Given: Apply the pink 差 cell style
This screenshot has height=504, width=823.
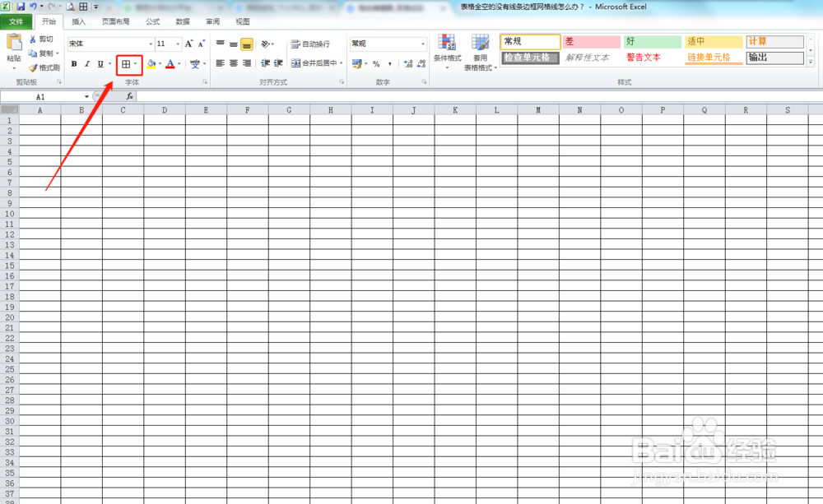Looking at the screenshot, I should (x=592, y=41).
